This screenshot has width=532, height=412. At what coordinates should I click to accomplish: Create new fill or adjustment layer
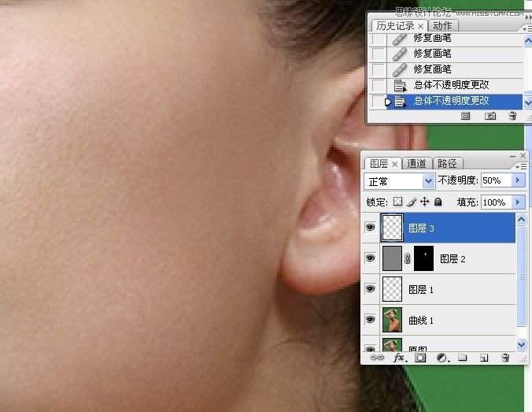point(442,358)
